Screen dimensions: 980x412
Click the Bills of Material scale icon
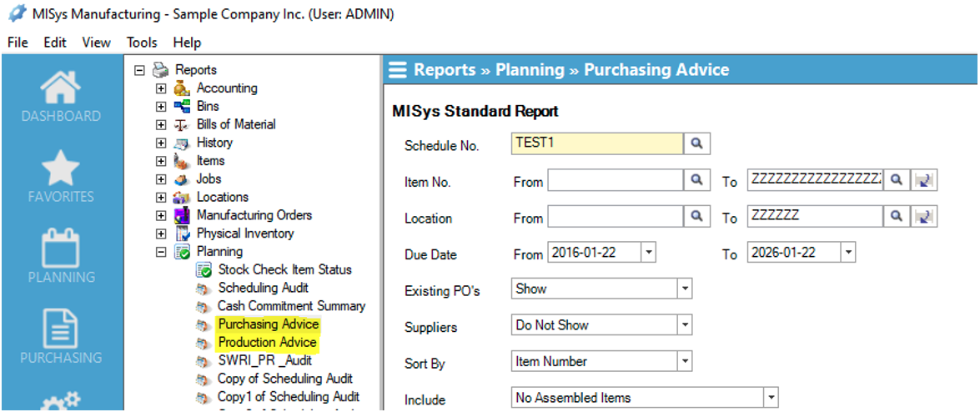[x=182, y=124]
